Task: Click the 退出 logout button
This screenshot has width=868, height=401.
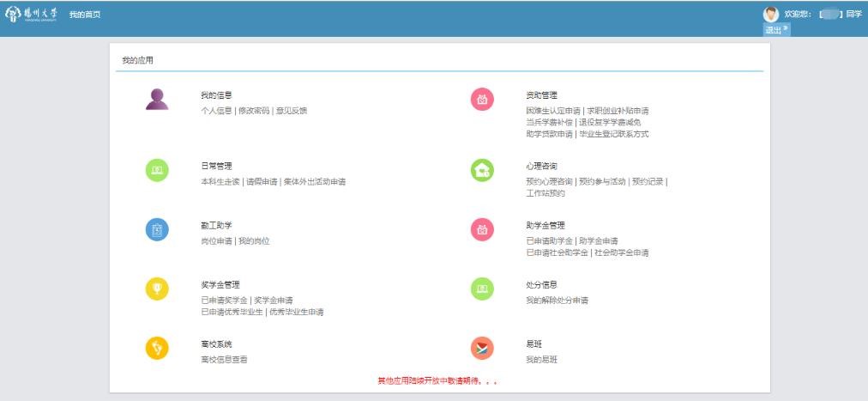Action: (775, 29)
